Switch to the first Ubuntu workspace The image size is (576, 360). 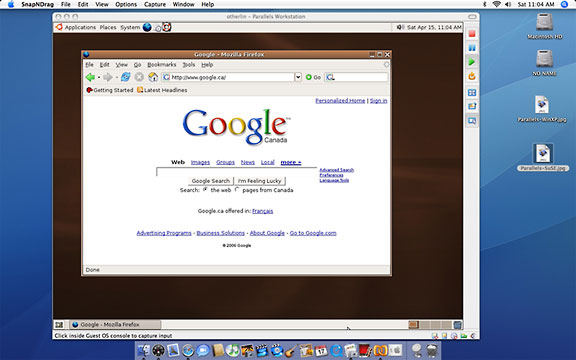point(414,325)
